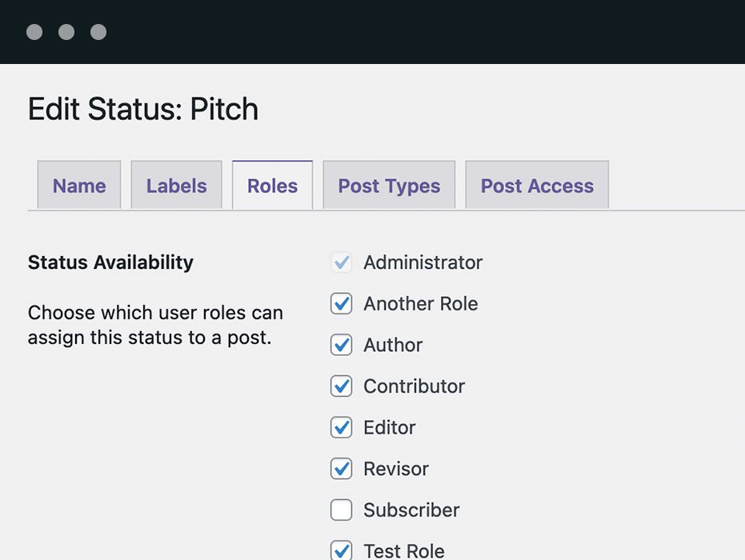Click the rightmost window control dot
Image resolution: width=745 pixels, height=560 pixels.
pyautogui.click(x=98, y=32)
